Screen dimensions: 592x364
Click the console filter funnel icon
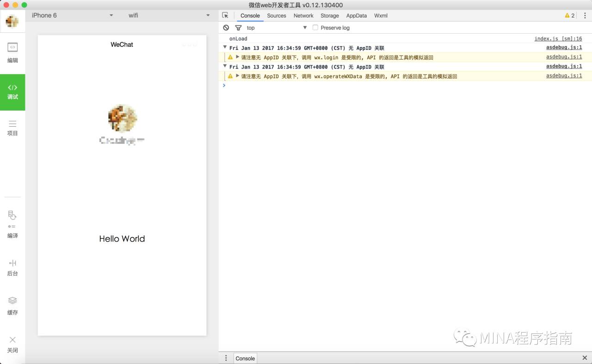[x=238, y=28]
